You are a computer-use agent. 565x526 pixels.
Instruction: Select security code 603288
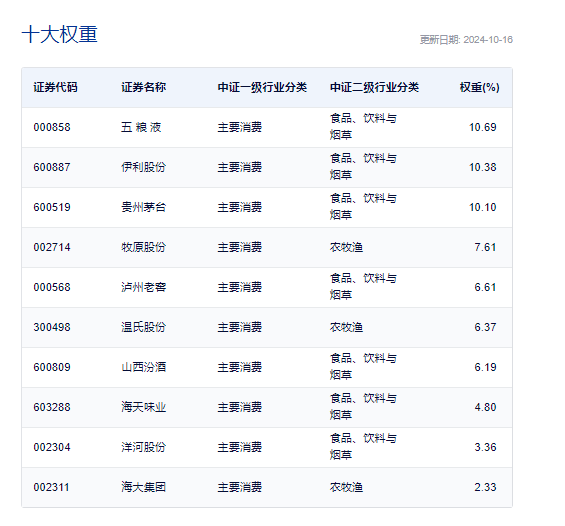tap(52, 407)
